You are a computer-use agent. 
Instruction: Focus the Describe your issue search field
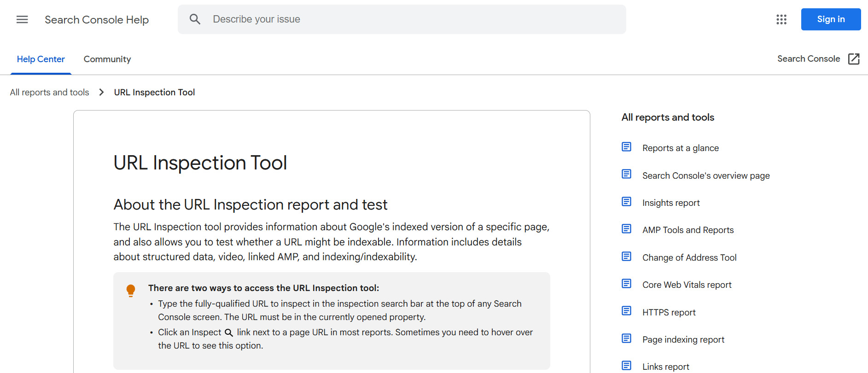click(402, 19)
